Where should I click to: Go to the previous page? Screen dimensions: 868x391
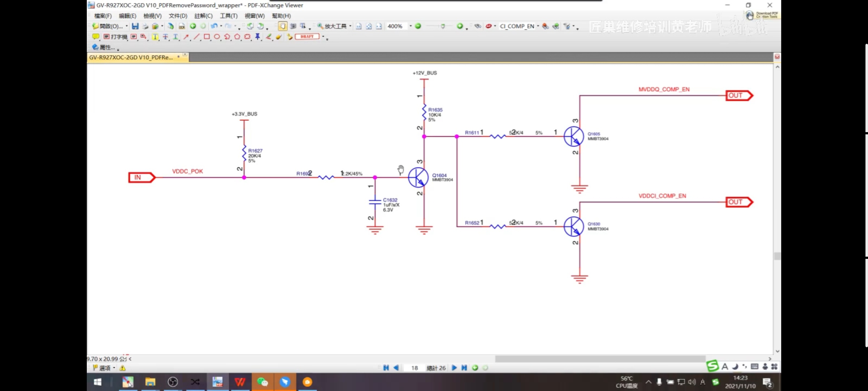[396, 368]
